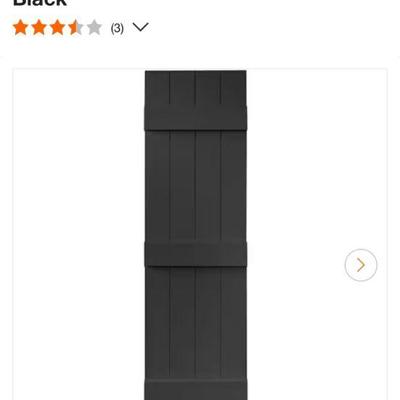Tap shutter lower section below middle batten
Image resolution: width=400 pixels, height=400 pixels.
point(196,323)
